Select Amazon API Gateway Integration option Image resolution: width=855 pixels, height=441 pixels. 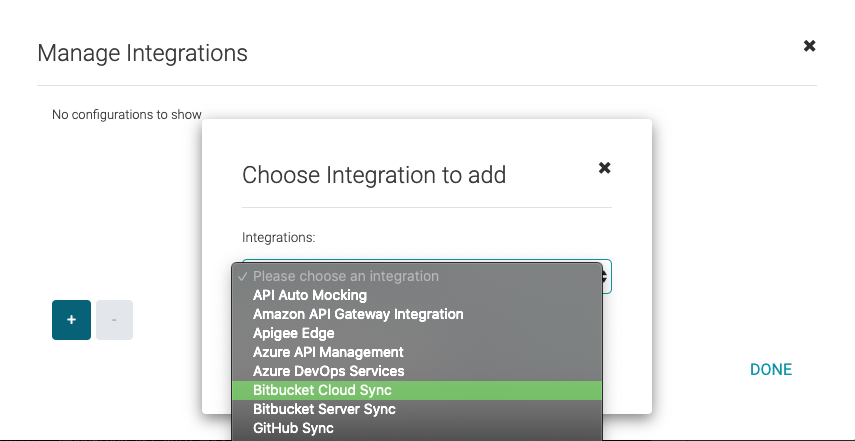click(x=417, y=315)
